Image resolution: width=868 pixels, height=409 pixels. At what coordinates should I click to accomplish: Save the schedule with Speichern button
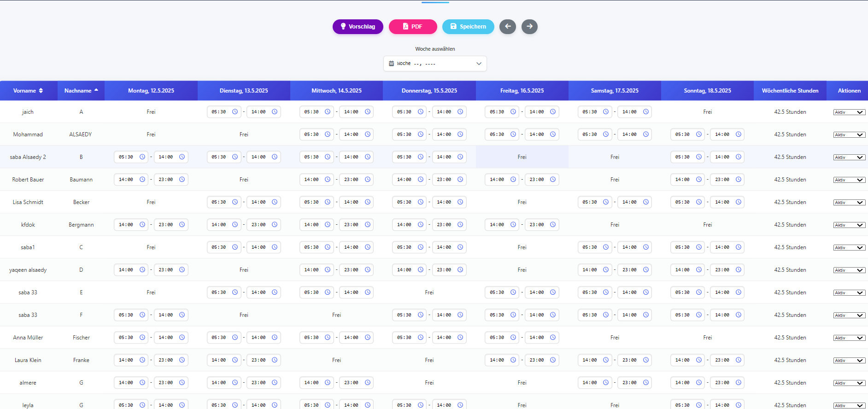[x=468, y=27]
